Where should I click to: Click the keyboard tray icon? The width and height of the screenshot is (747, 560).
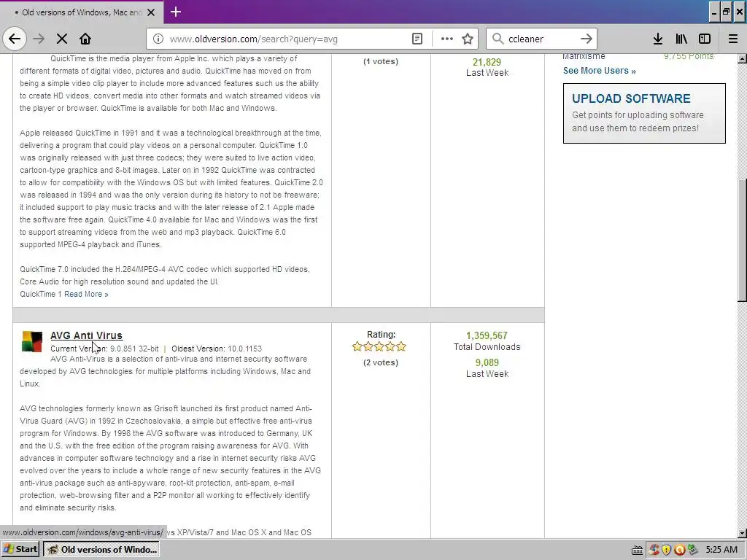pos(637,550)
